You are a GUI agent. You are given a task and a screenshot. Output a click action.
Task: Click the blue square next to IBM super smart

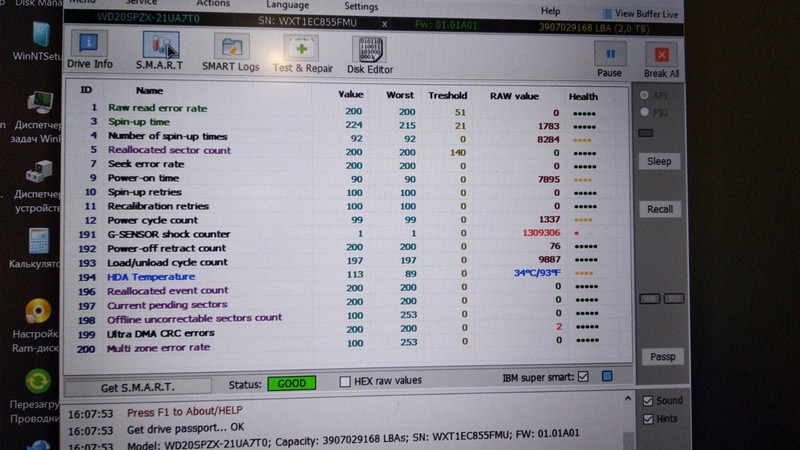coord(606,377)
